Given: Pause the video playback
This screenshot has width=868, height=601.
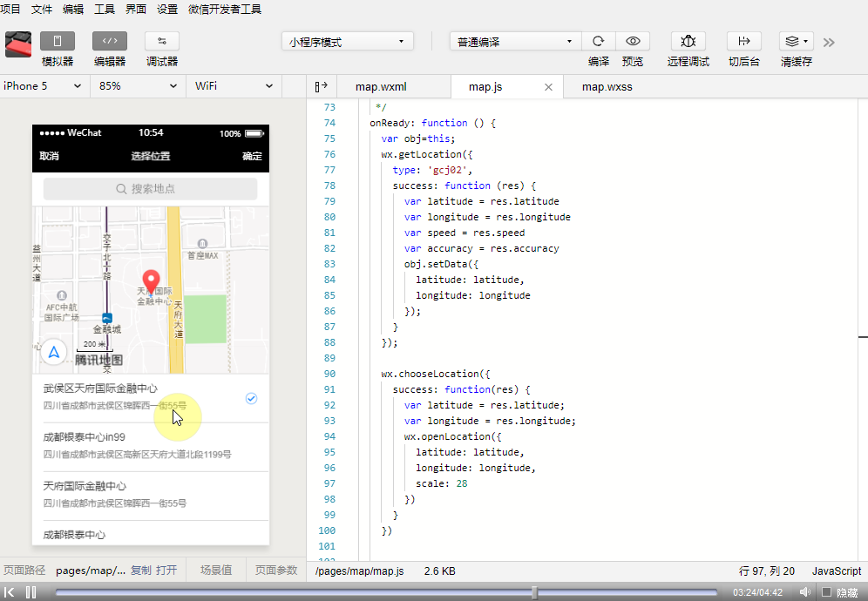Looking at the screenshot, I should [x=31, y=592].
